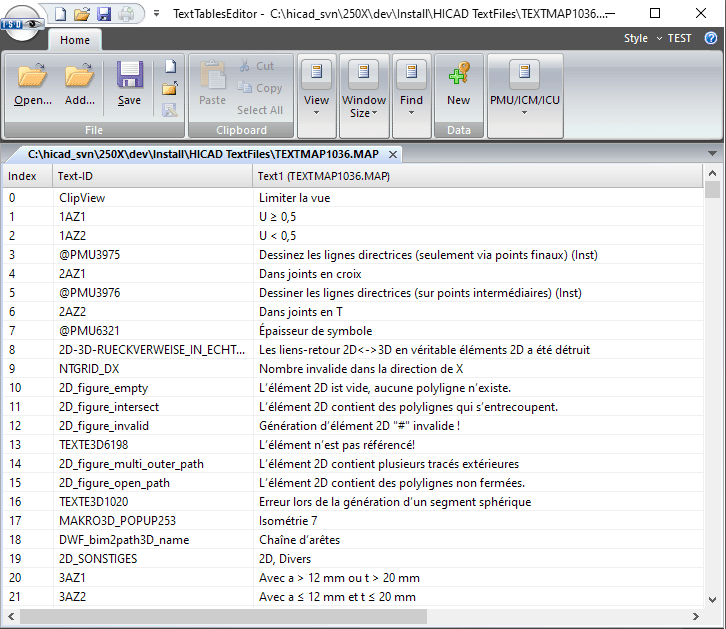
Task: Click the print icon in quick access toolbar
Action: pos(126,14)
